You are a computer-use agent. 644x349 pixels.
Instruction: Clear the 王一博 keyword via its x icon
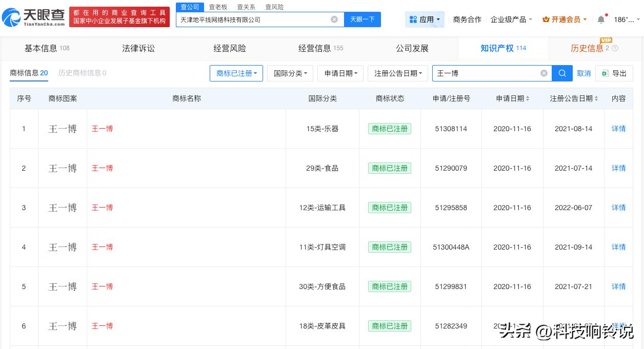point(544,73)
